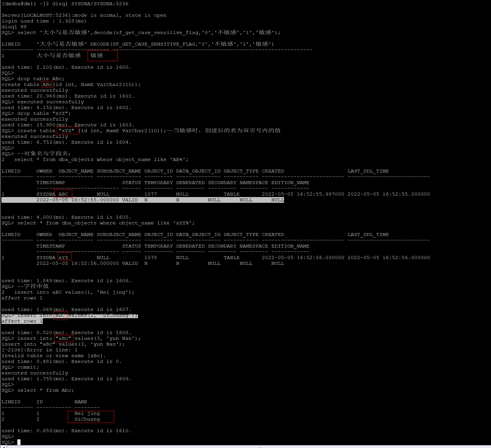Click the red-boxed query results Bei jing

click(87, 413)
